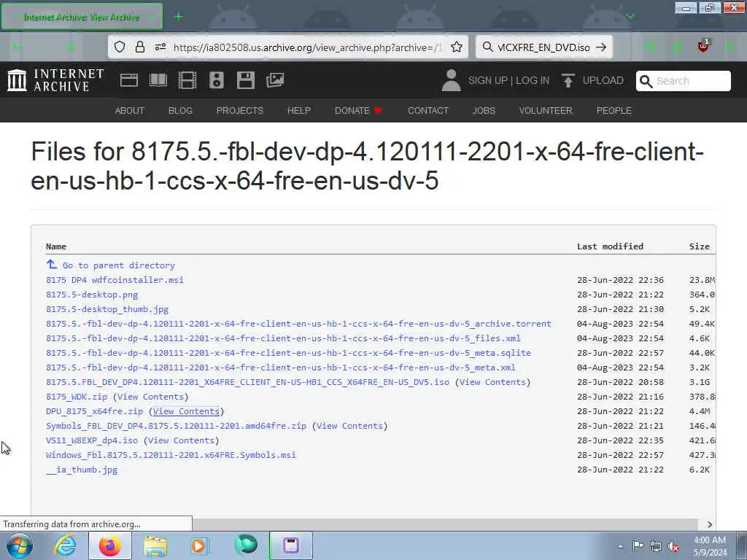This screenshot has height=560, width=747.
Task: Click the UPLOAD text link
Action: pos(603,80)
